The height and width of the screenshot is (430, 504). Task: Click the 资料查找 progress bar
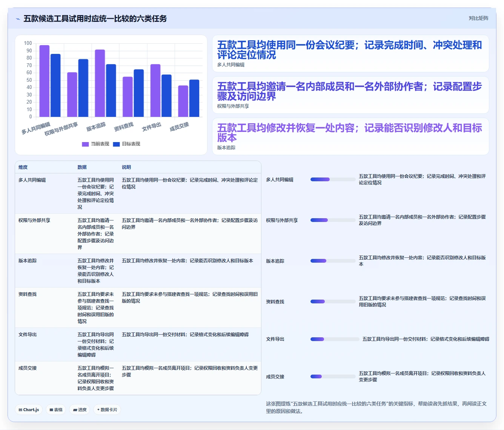(x=333, y=301)
